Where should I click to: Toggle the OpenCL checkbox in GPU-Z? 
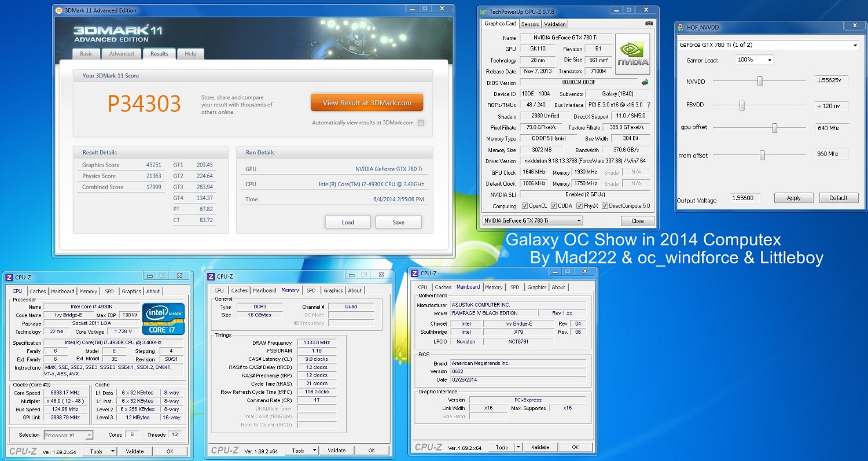[x=525, y=206]
